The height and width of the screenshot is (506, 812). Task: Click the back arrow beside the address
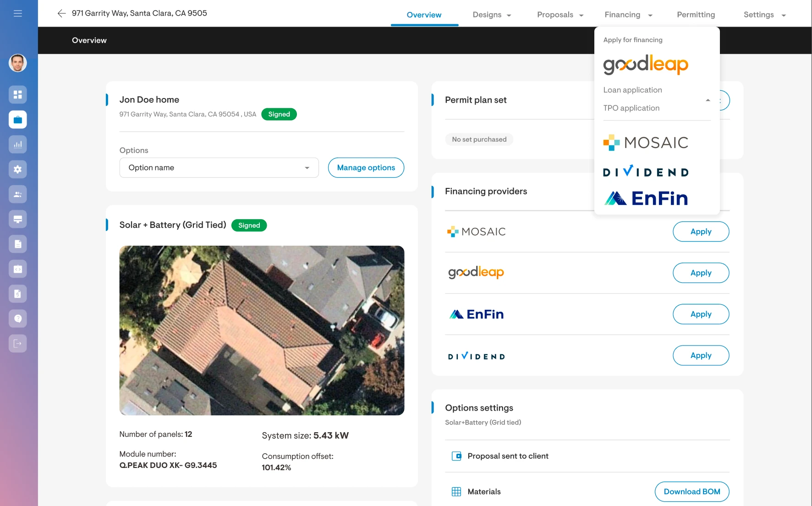point(61,13)
